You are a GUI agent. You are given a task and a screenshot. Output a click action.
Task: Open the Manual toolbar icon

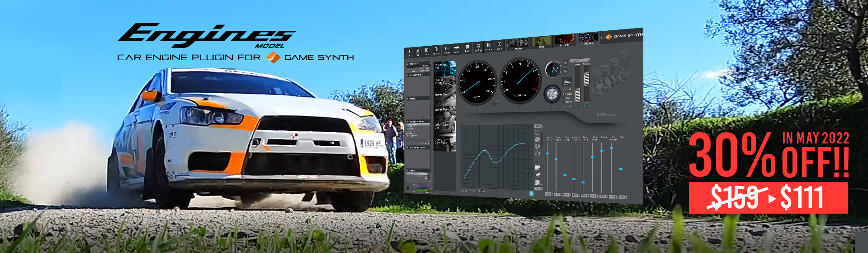489,46
